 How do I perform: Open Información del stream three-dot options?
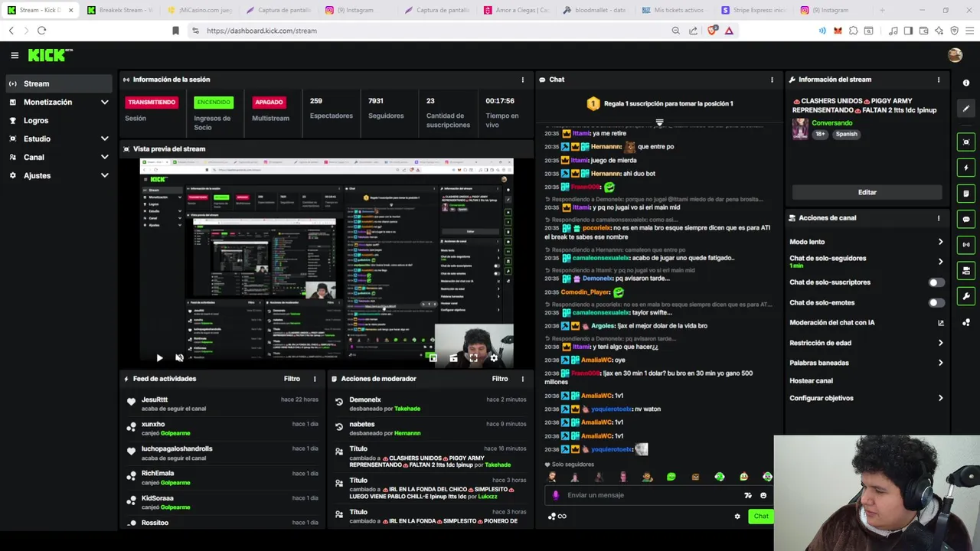(939, 80)
